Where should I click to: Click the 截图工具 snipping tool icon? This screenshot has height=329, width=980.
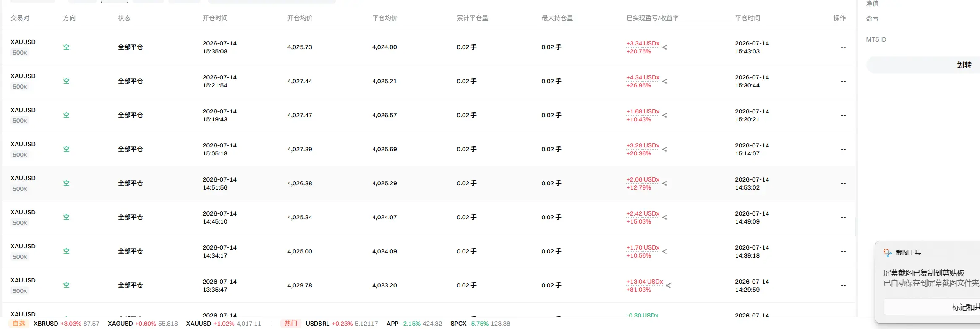coord(888,253)
